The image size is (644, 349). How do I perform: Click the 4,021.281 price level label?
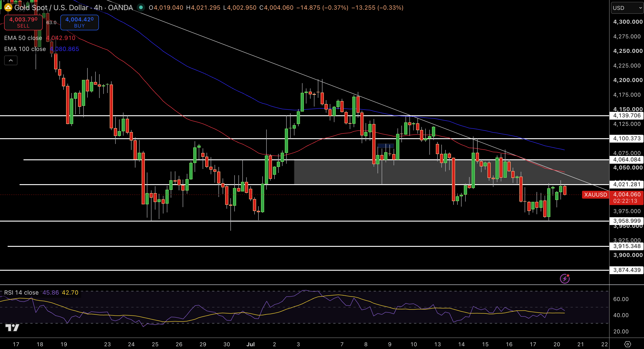pos(627,184)
